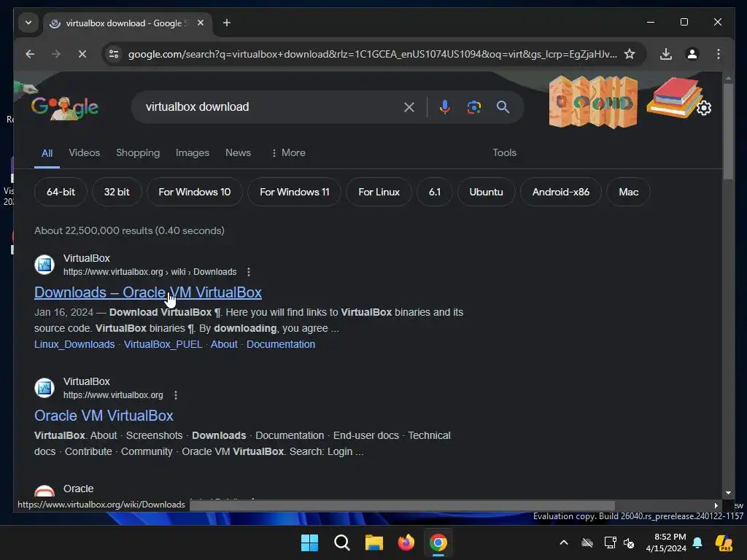747x560 pixels.
Task: Filter by Android-x86 chip
Action: pos(561,192)
